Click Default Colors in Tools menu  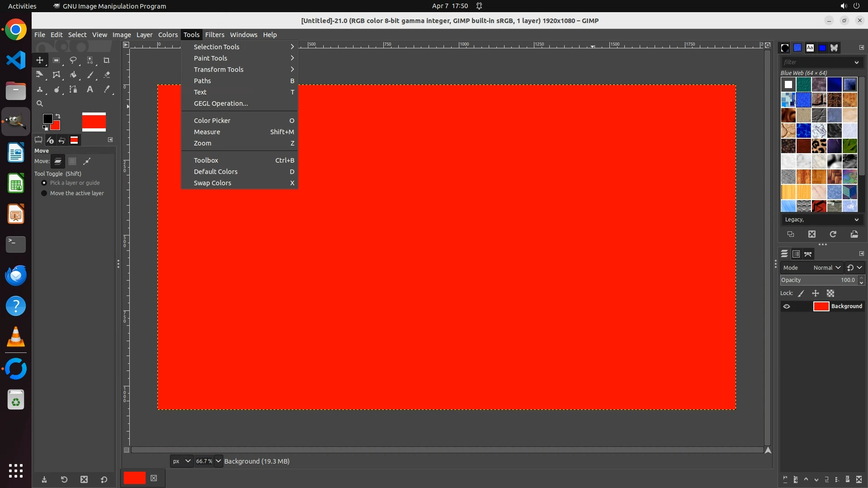(215, 172)
